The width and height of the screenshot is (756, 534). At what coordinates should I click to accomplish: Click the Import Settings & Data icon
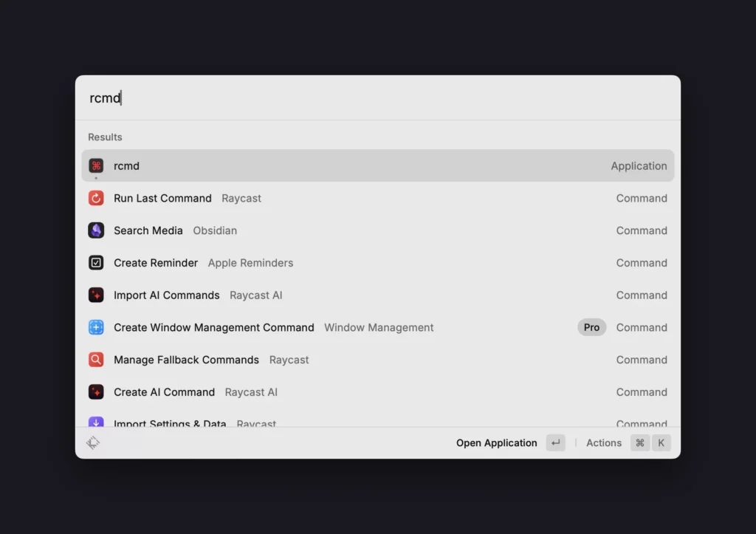[x=96, y=422]
